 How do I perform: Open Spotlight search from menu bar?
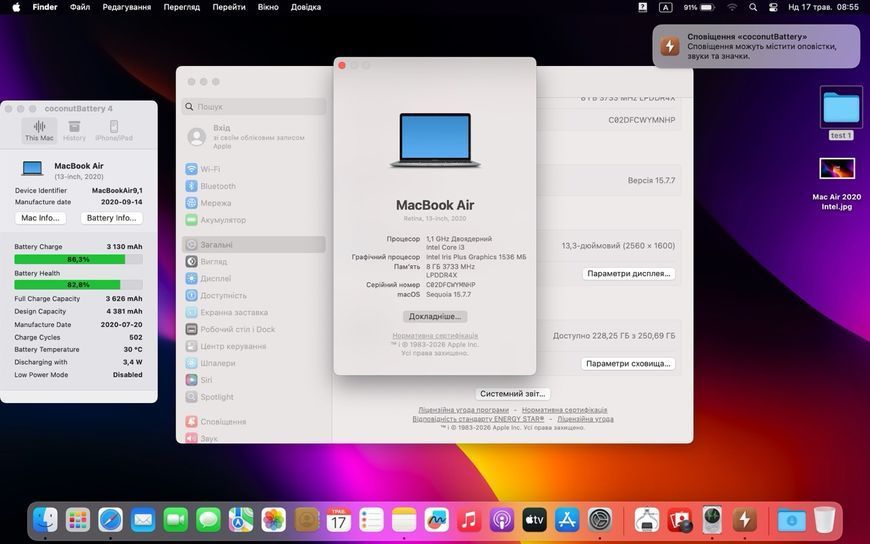(753, 7)
